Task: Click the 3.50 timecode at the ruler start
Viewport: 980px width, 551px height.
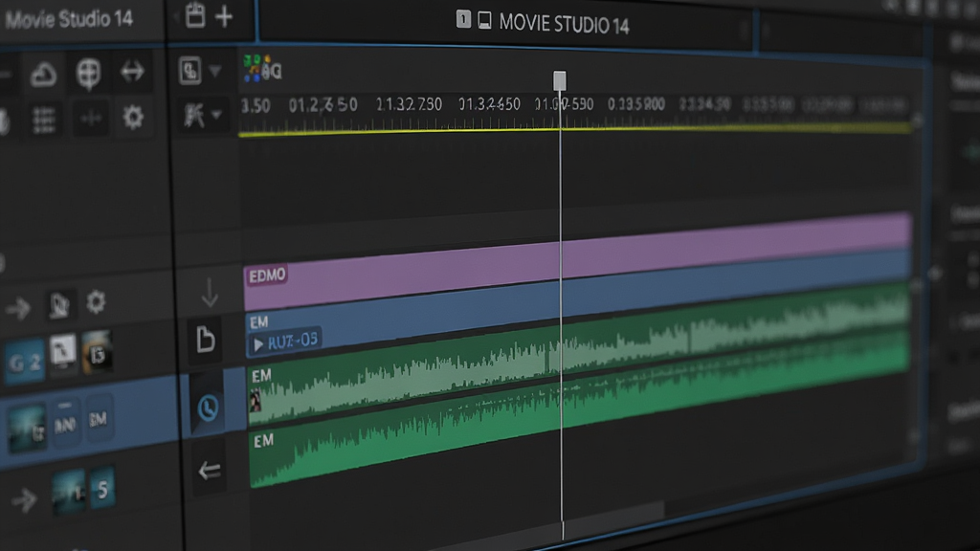Action: [x=256, y=105]
